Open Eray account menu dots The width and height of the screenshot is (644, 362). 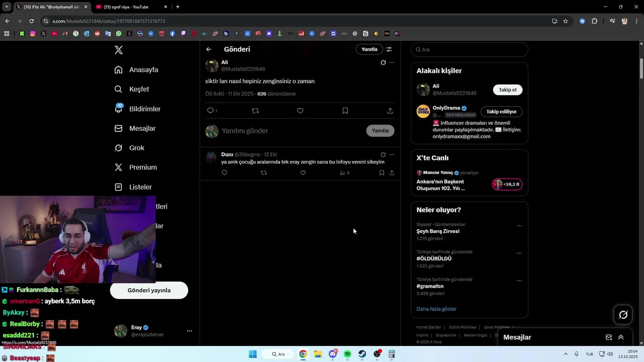pyautogui.click(x=190, y=331)
